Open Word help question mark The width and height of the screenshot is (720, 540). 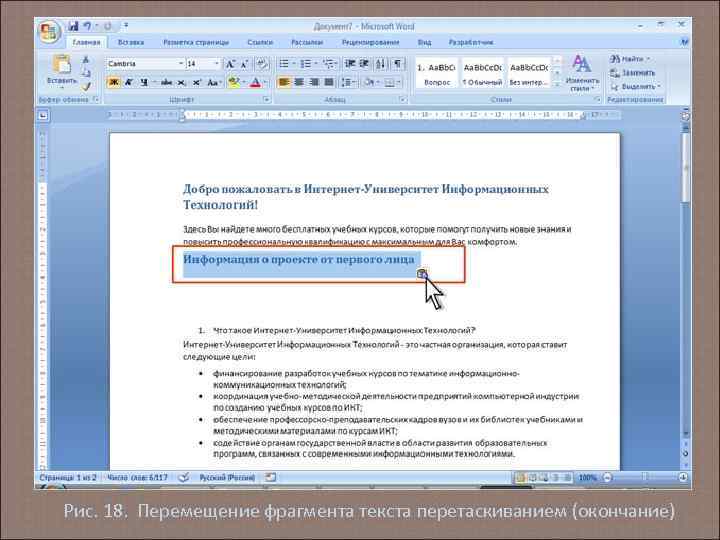pyautogui.click(x=684, y=42)
